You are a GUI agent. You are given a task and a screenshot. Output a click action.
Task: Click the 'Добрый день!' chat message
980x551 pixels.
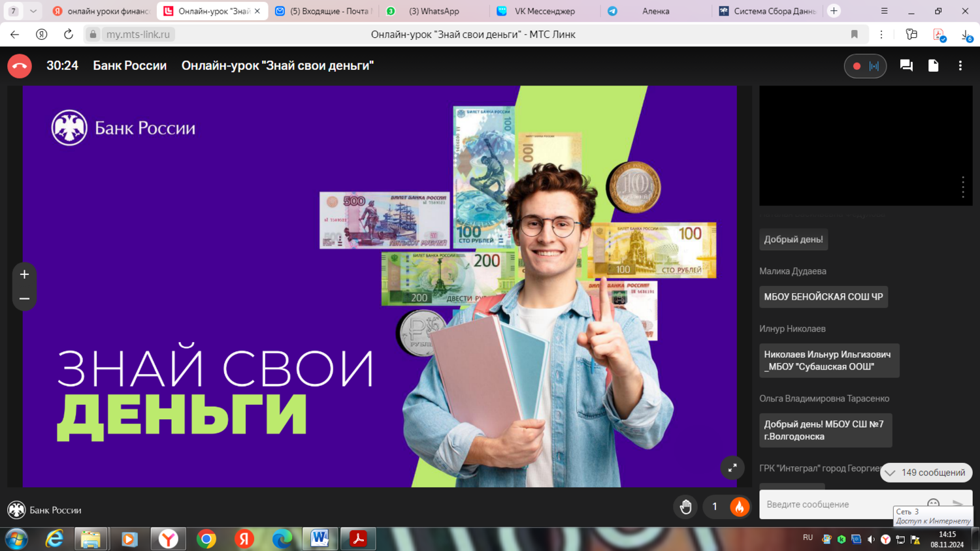(x=793, y=240)
